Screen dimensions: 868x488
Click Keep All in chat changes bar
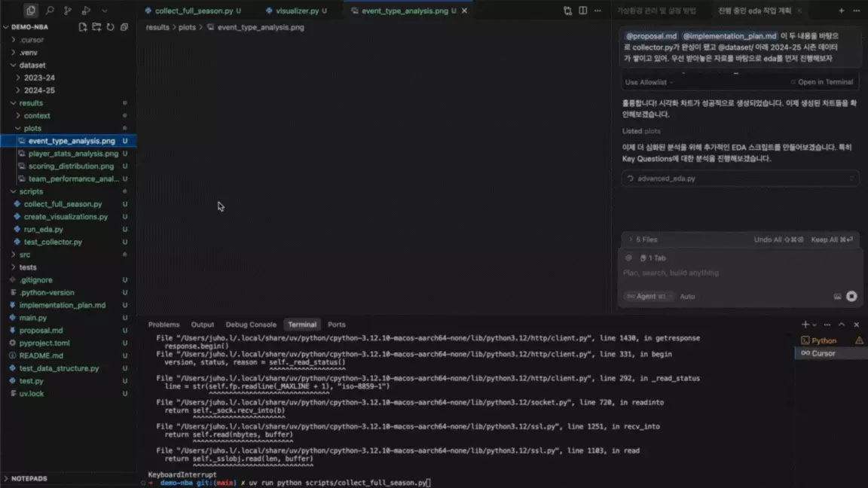click(832, 239)
